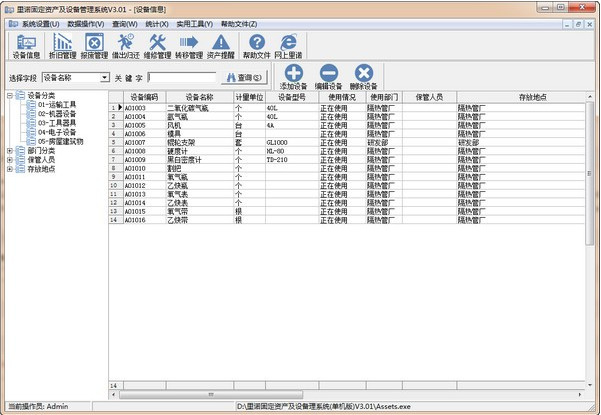Click the 保管人员 column header
Screen dimensions: 601x415
pyautogui.click(x=429, y=97)
